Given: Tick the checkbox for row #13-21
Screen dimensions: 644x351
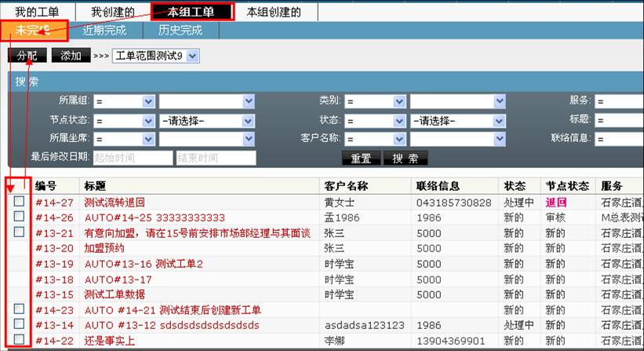Looking at the screenshot, I should click(x=19, y=232).
